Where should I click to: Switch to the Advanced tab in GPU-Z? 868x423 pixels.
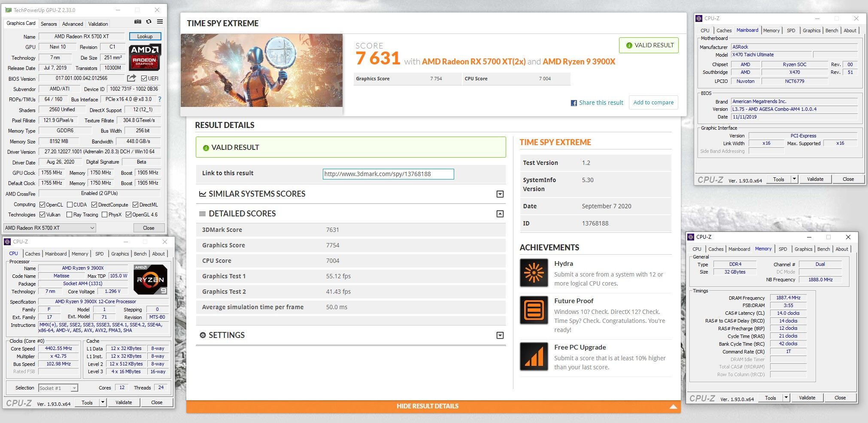73,24
